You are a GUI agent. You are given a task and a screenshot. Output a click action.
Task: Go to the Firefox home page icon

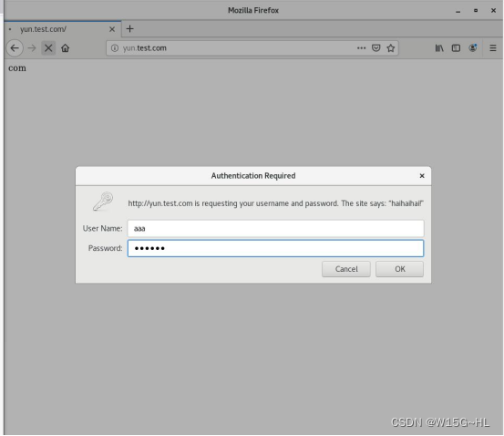(x=66, y=48)
